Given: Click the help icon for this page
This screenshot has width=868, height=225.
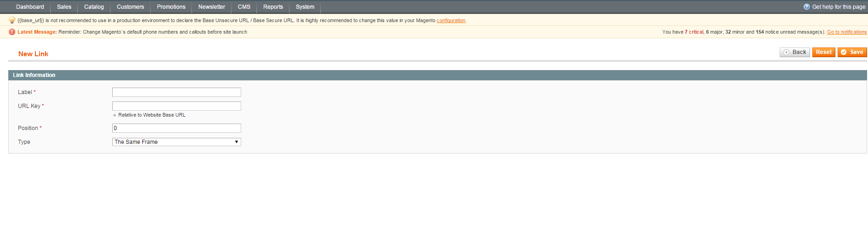Looking at the screenshot, I should pos(806,7).
